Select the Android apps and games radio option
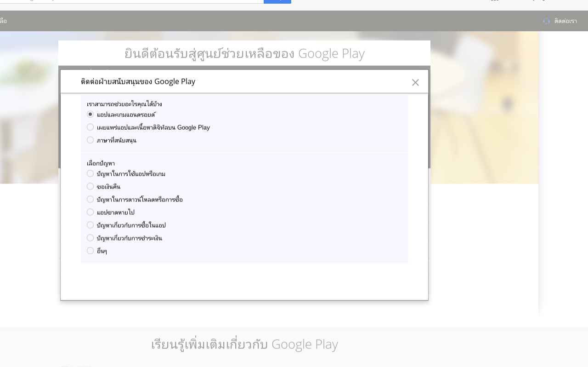This screenshot has height=367, width=588. pos(90,114)
